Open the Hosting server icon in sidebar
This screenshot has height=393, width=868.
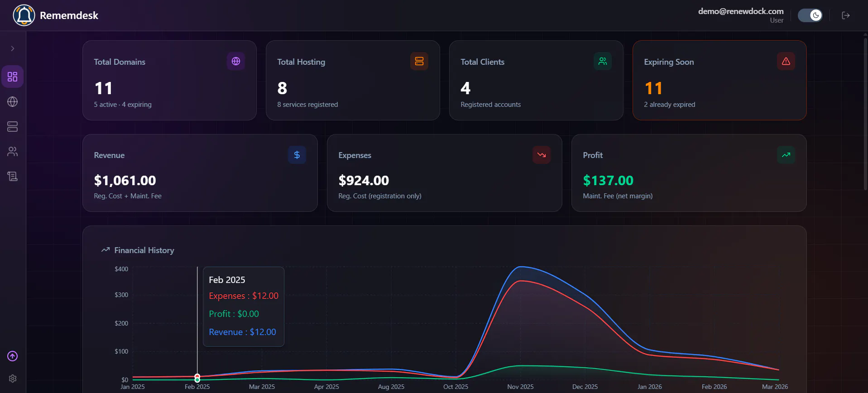[x=13, y=127]
